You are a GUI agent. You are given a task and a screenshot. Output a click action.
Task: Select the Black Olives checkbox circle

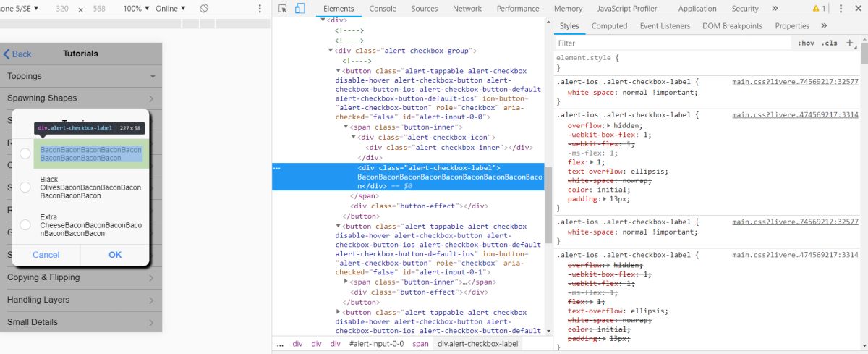[x=25, y=187]
